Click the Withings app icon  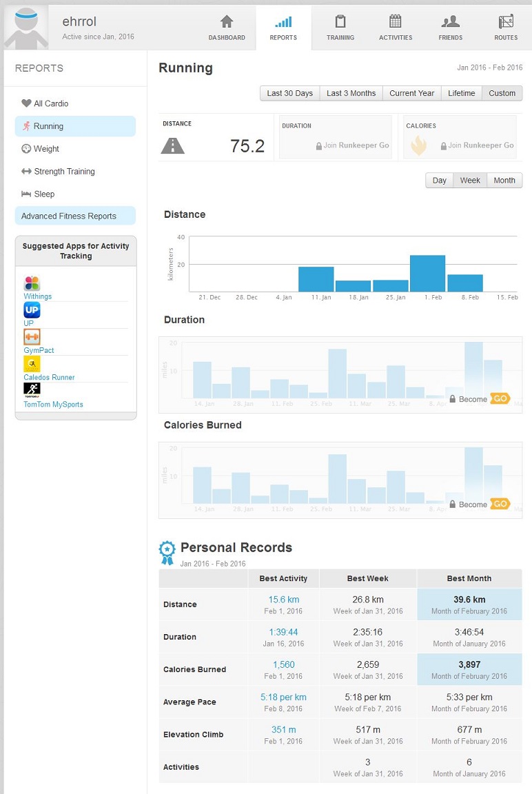point(32,283)
